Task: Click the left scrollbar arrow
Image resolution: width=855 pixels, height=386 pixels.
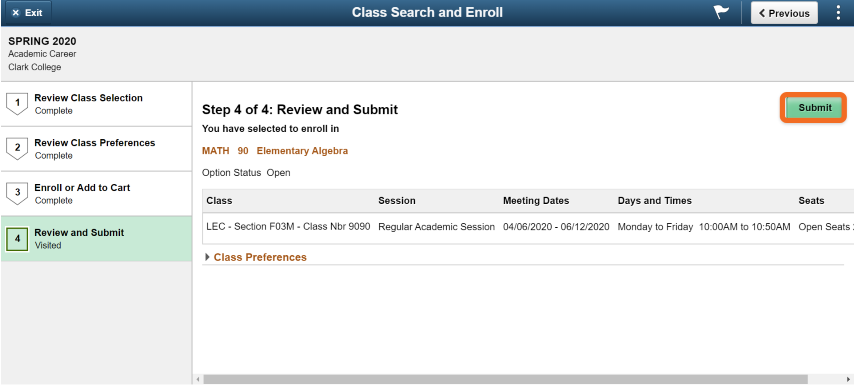Action: click(x=197, y=379)
